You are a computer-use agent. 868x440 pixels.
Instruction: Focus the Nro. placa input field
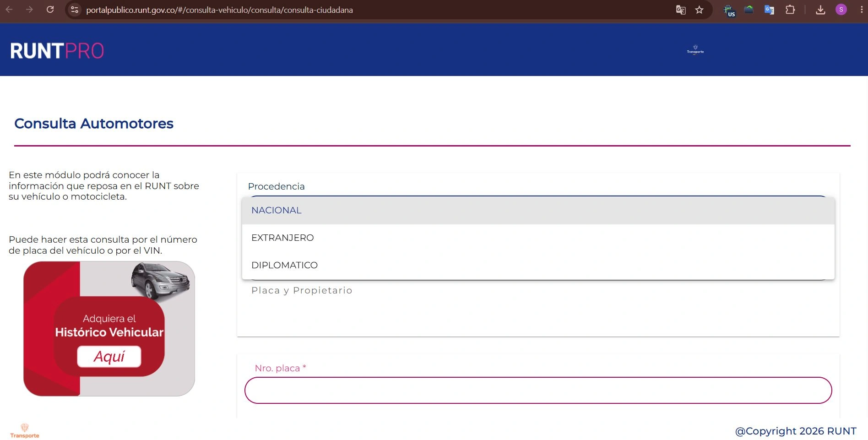(x=538, y=391)
